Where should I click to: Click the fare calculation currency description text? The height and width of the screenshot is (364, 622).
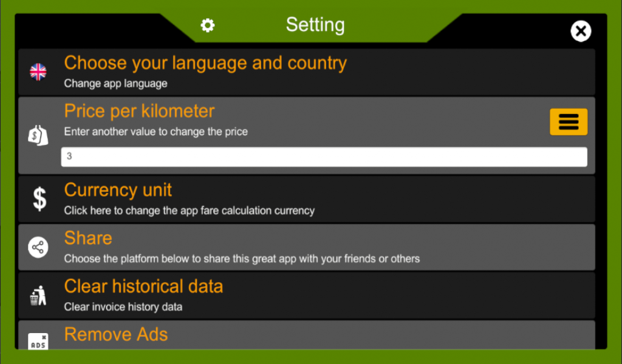pos(189,211)
